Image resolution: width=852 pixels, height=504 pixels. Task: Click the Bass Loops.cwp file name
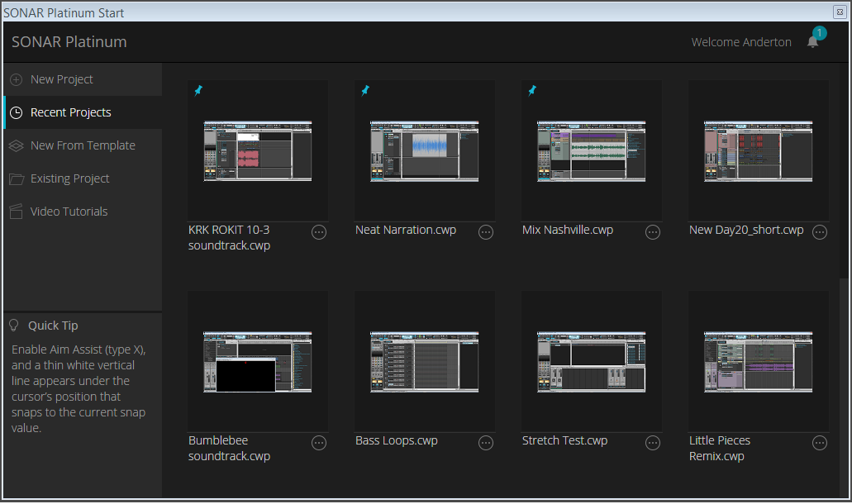(x=396, y=441)
